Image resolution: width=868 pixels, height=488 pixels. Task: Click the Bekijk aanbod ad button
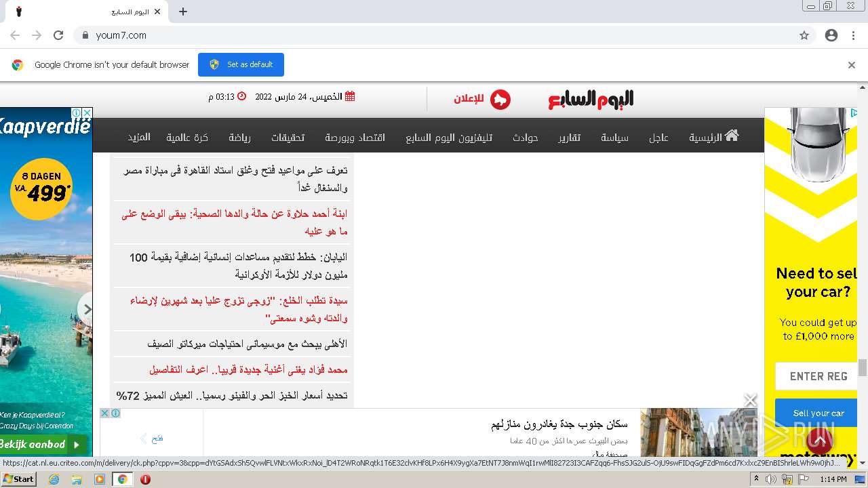[x=44, y=445]
